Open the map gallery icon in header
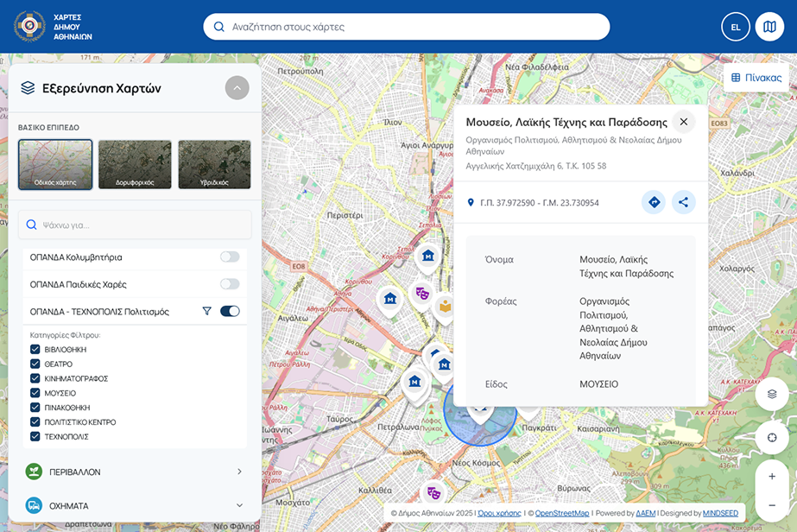The image size is (797, 532). click(769, 27)
